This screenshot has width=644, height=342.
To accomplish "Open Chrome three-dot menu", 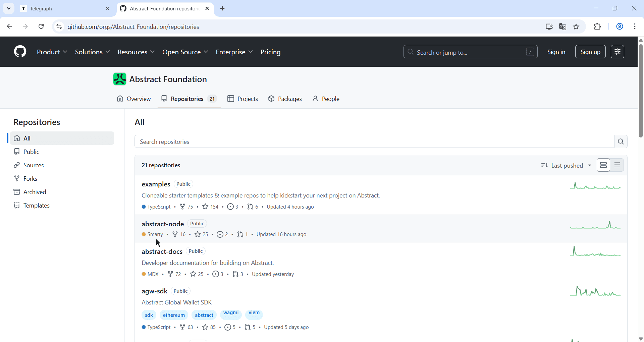I will [x=635, y=26].
